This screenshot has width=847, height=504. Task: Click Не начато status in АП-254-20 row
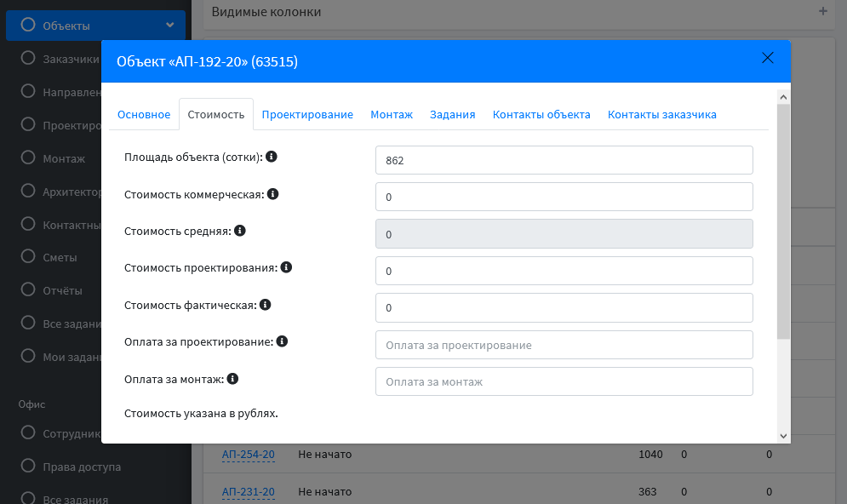coord(324,455)
